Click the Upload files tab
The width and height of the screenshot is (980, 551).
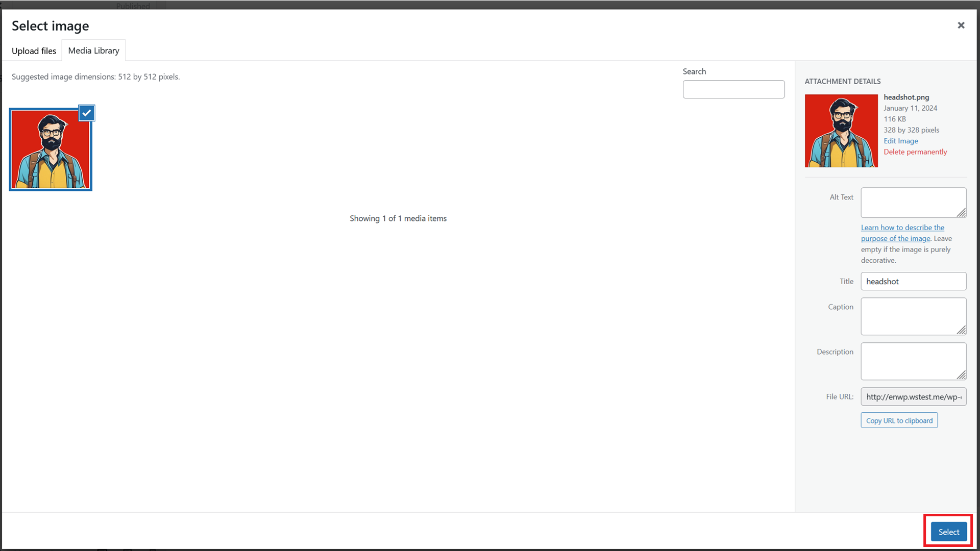[x=34, y=51]
